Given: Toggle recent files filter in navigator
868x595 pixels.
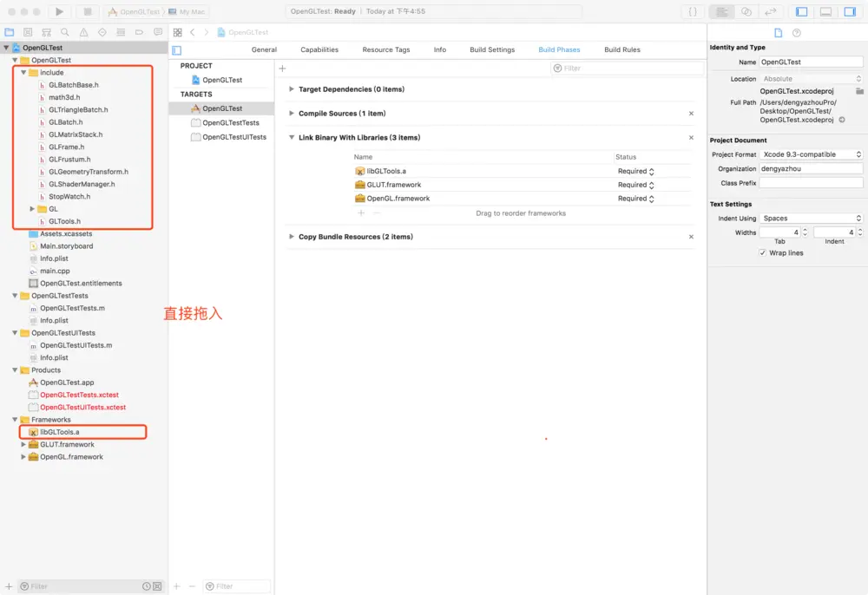Looking at the screenshot, I should 147,586.
